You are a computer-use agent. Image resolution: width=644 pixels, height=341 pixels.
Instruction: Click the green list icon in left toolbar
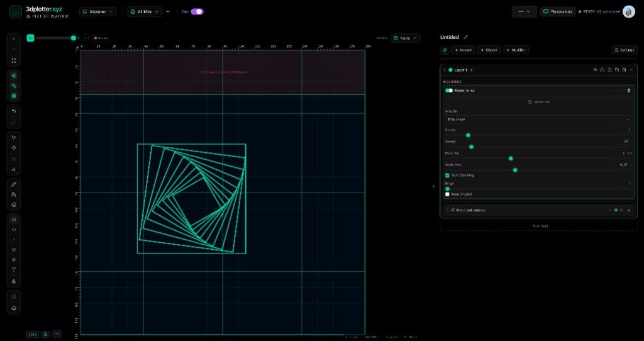(x=14, y=96)
